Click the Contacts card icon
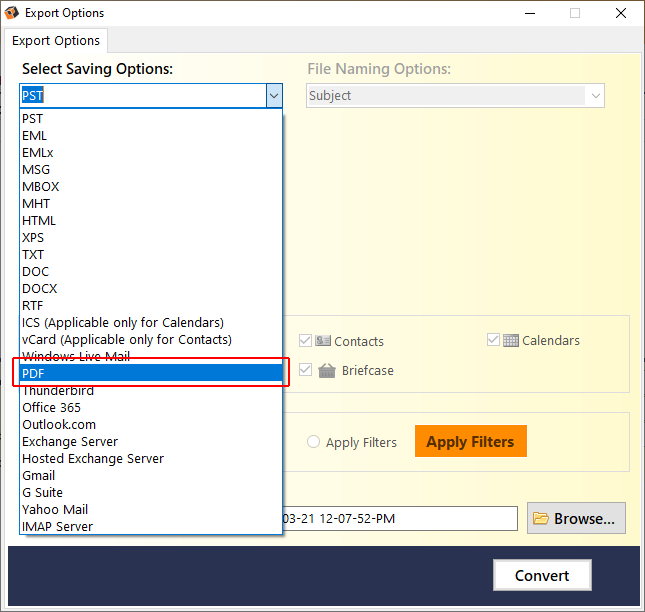Screen dimensions: 645x612 pyautogui.click(x=323, y=341)
